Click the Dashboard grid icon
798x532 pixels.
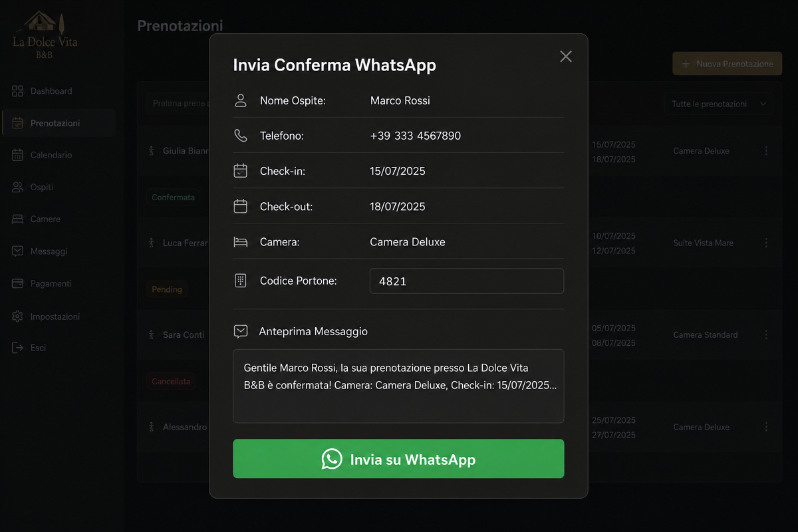(x=18, y=91)
